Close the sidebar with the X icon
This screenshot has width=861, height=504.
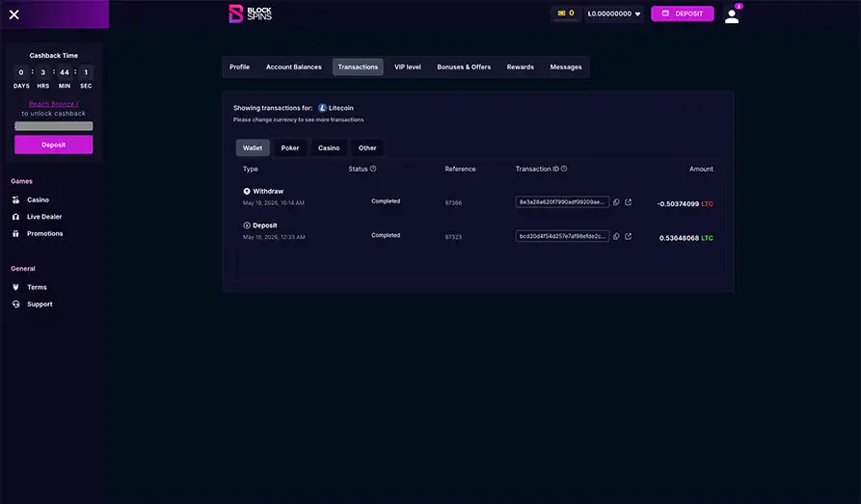14,14
